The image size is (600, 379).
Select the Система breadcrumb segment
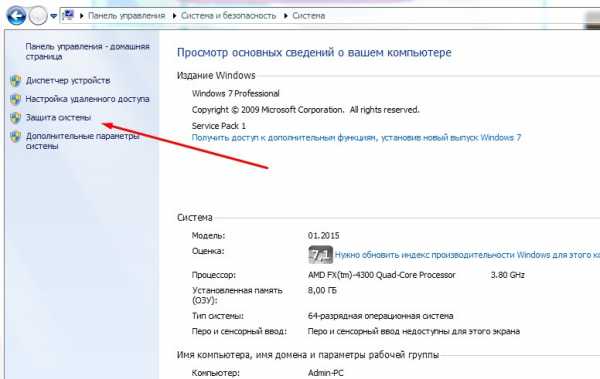[x=308, y=16]
